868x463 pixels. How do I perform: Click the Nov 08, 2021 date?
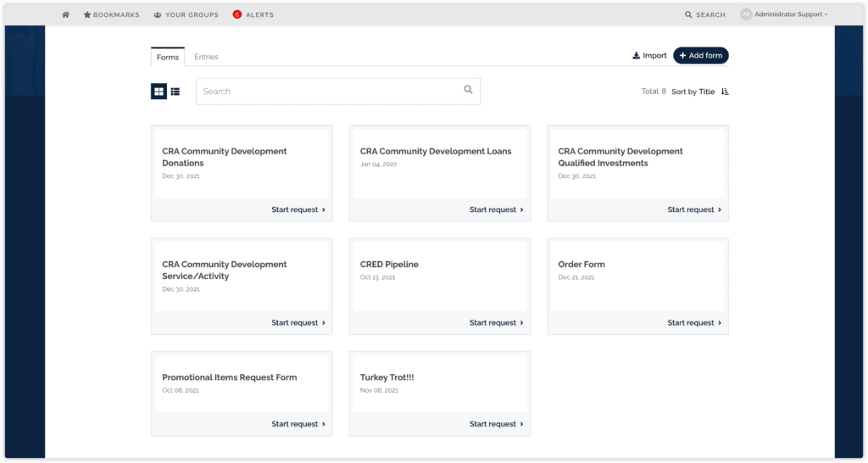click(379, 390)
